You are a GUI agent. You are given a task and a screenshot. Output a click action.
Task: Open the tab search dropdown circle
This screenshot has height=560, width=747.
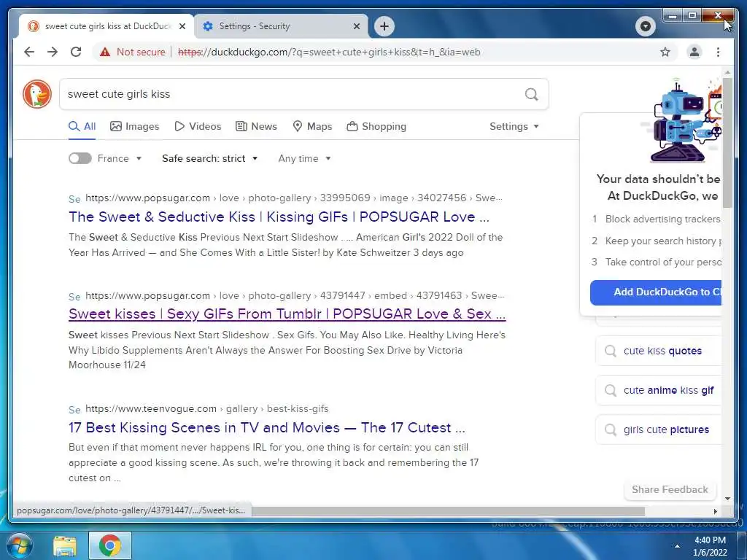(646, 26)
